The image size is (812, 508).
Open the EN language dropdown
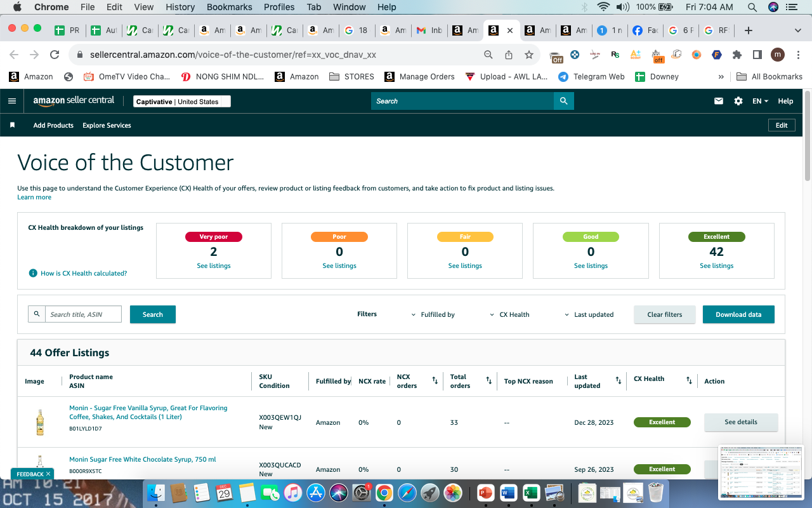coord(760,101)
